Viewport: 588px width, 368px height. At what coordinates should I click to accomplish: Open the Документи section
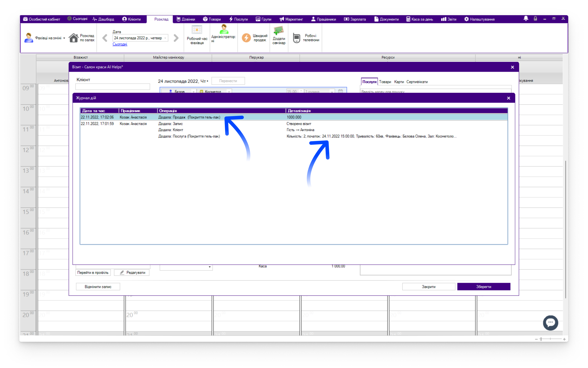(x=386, y=19)
